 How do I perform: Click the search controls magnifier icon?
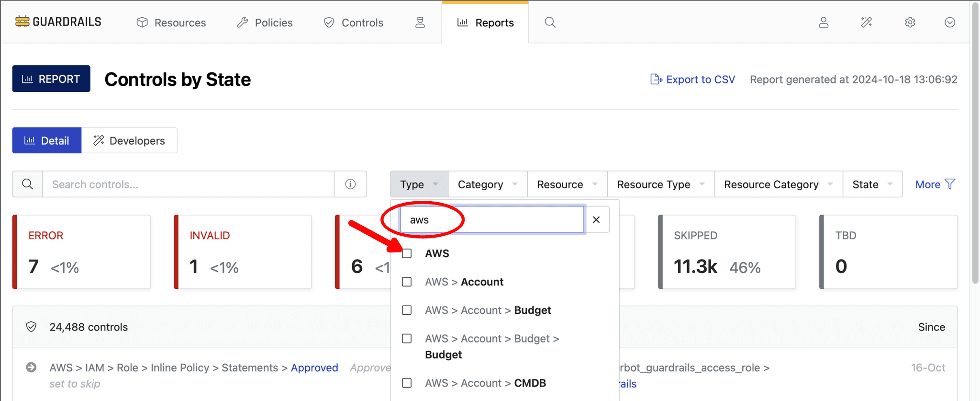pyautogui.click(x=28, y=184)
